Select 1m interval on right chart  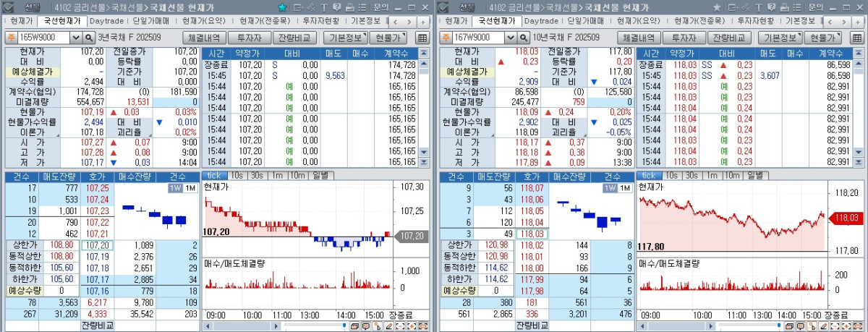(712, 175)
